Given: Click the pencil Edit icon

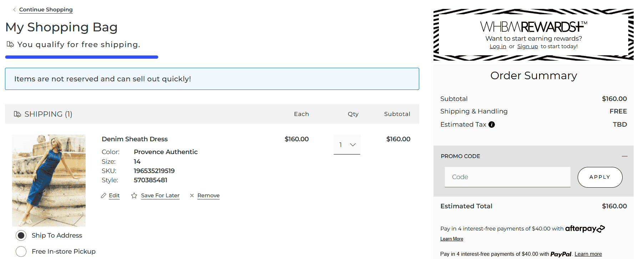Looking at the screenshot, I should pyautogui.click(x=103, y=195).
